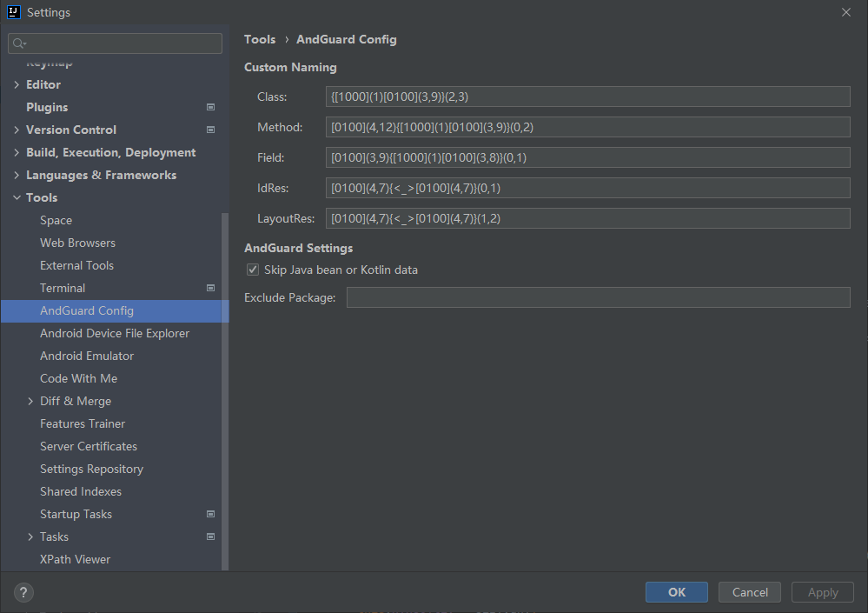Click the Class naming input field

[x=588, y=97]
